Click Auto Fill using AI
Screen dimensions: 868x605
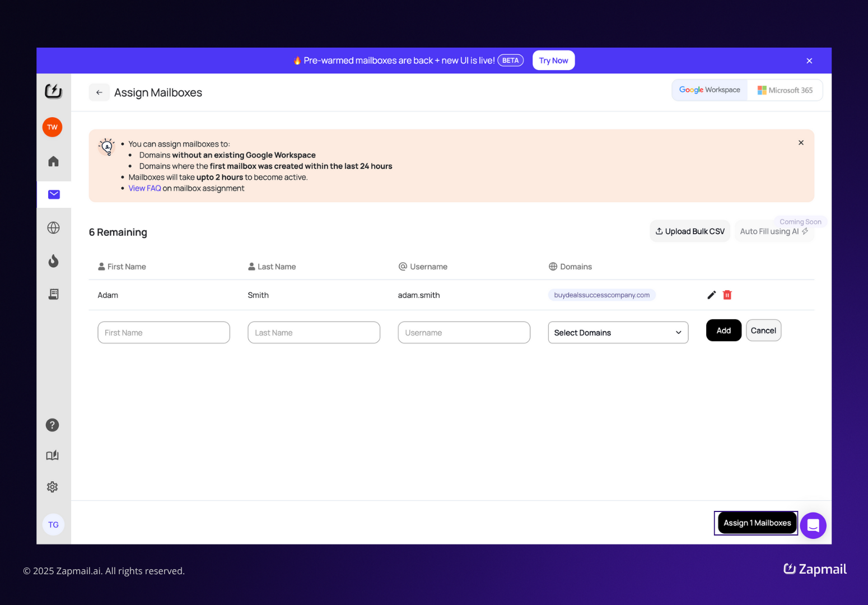pos(774,231)
